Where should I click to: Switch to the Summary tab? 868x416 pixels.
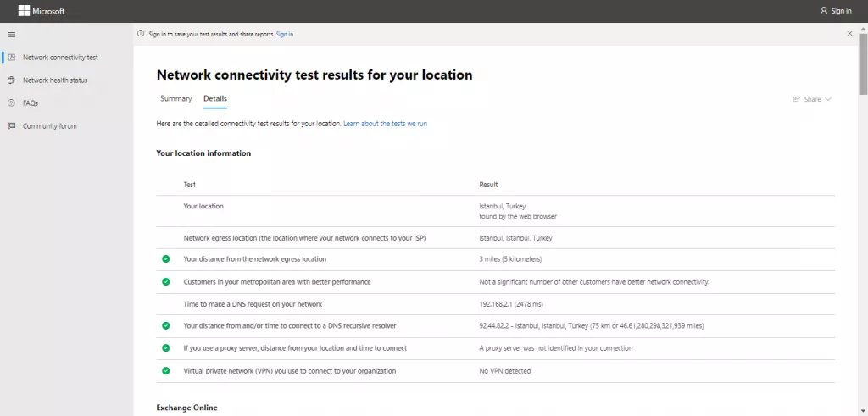click(x=175, y=99)
